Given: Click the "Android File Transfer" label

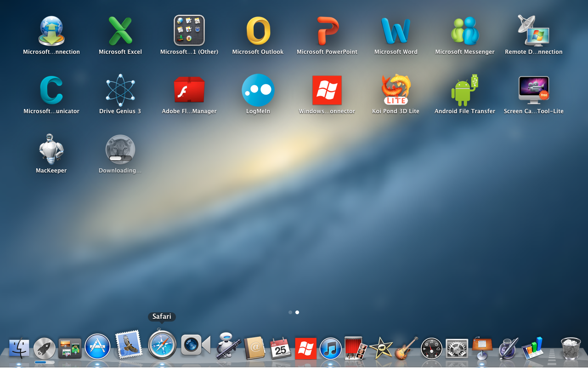Looking at the screenshot, I should coord(465,111).
